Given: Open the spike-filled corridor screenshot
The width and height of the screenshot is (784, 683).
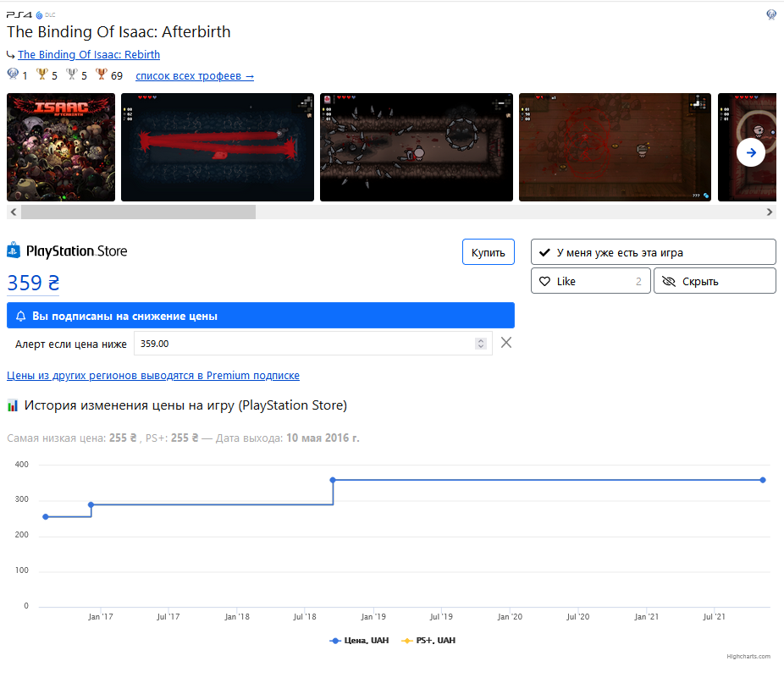Looking at the screenshot, I should tap(417, 147).
